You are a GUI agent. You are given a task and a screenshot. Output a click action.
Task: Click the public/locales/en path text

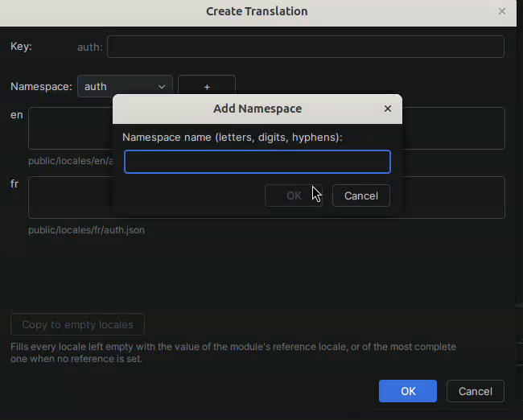pos(70,161)
